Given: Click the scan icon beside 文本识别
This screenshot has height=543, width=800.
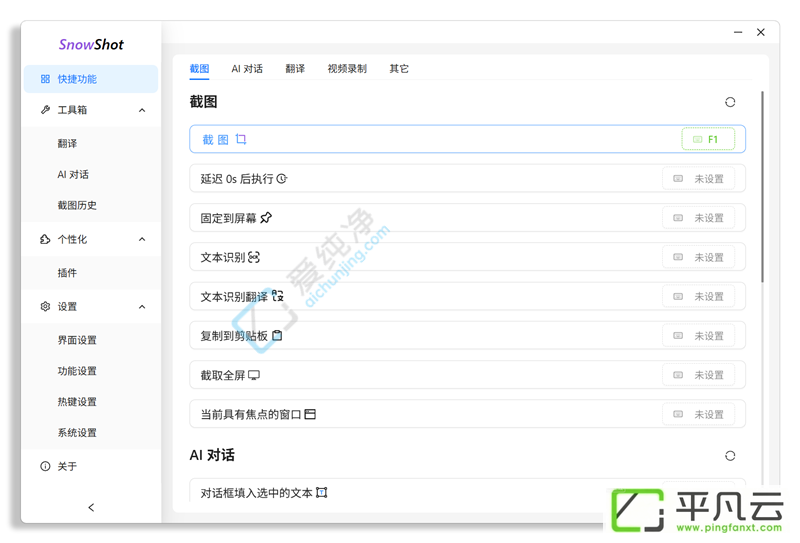Looking at the screenshot, I should click(254, 257).
